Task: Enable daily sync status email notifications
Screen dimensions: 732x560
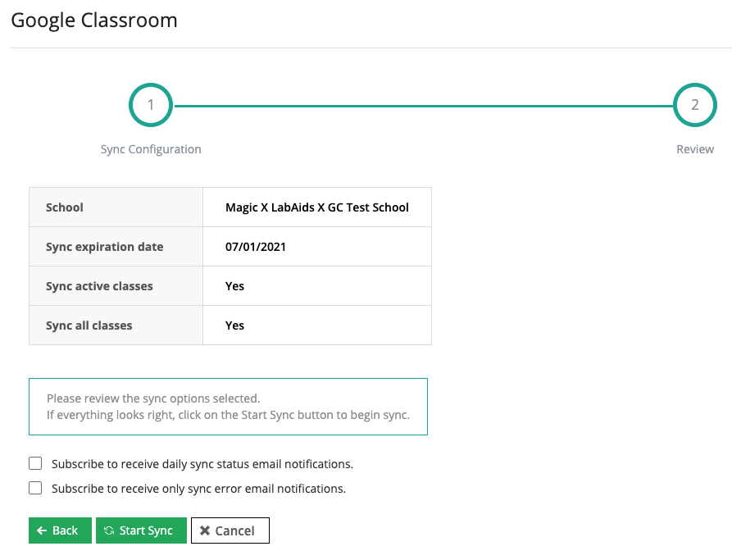Action: point(35,464)
